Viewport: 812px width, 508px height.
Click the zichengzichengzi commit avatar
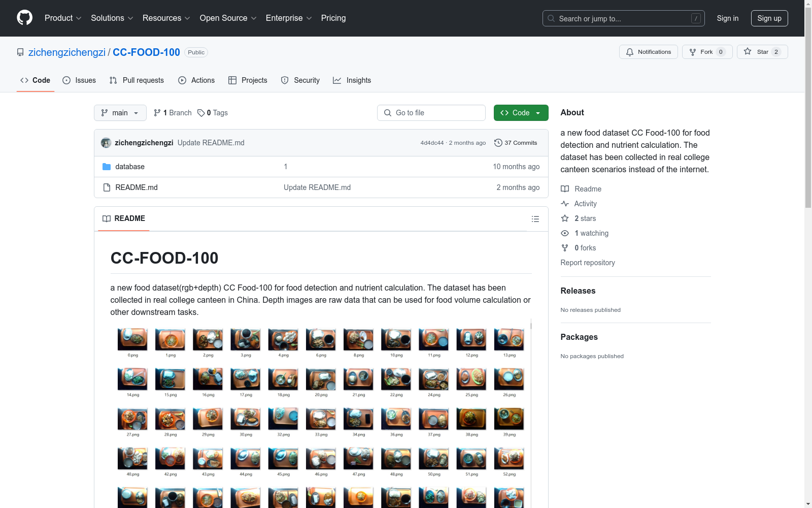106,143
